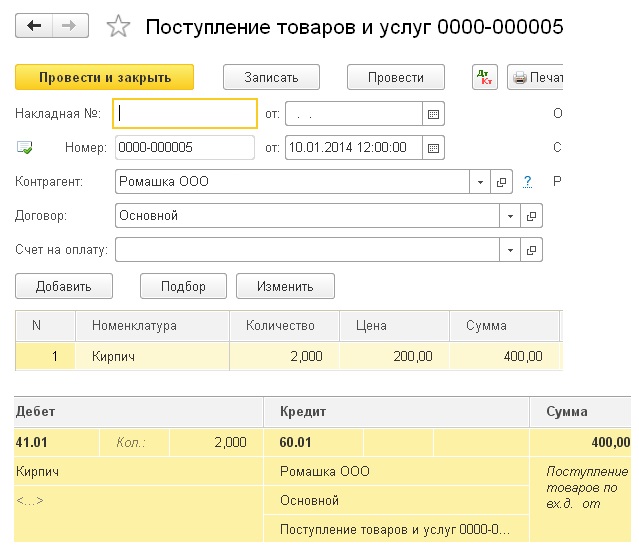
Task: Click the Подбор button
Action: point(183,286)
